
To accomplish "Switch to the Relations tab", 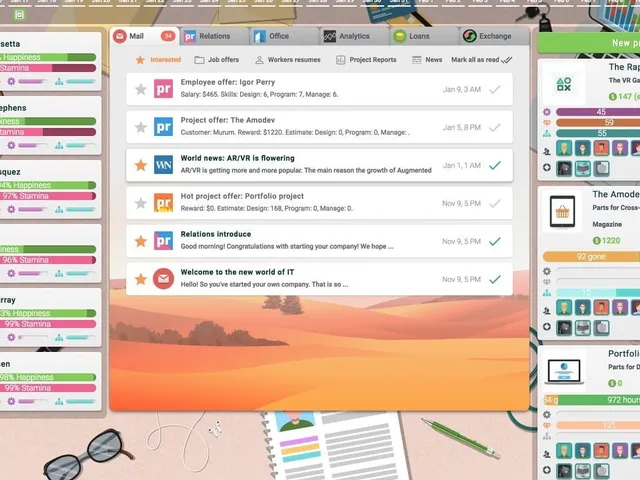I will pyautogui.click(x=214, y=36).
